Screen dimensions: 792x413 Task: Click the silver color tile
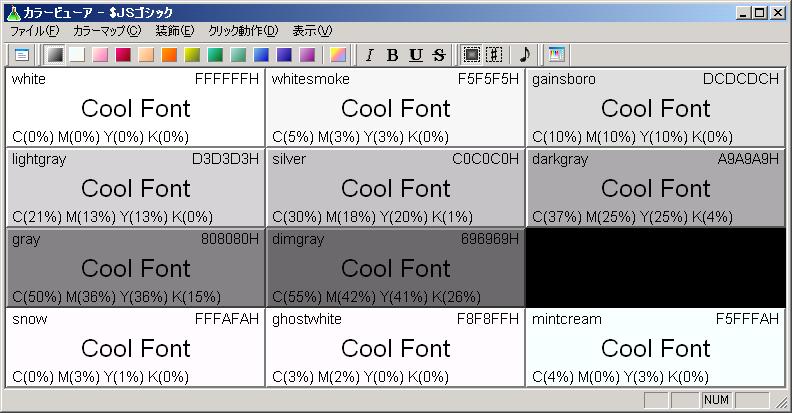pyautogui.click(x=395, y=188)
